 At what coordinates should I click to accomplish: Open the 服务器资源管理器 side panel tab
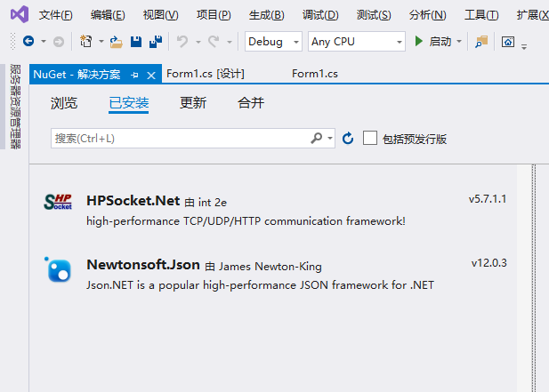[15, 107]
